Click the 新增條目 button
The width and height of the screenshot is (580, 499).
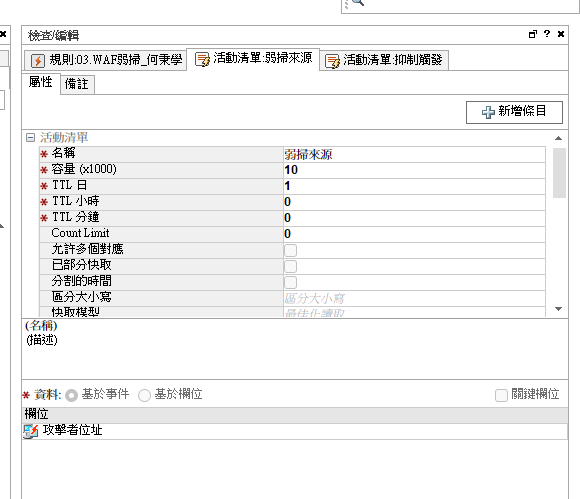click(514, 112)
